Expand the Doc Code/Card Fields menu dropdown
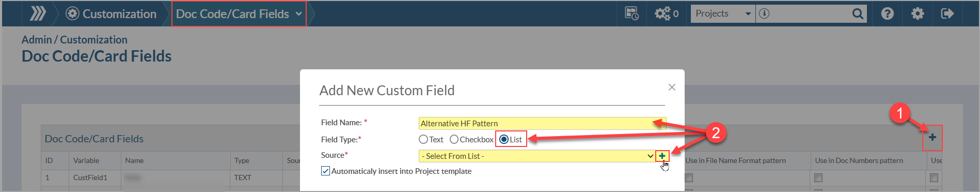980x192 pixels. [239, 14]
